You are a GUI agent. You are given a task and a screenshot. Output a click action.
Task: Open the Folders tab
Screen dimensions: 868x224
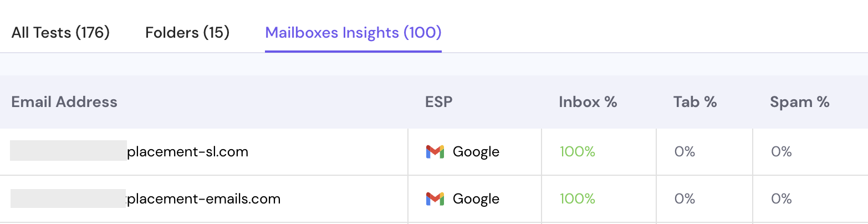tap(187, 33)
